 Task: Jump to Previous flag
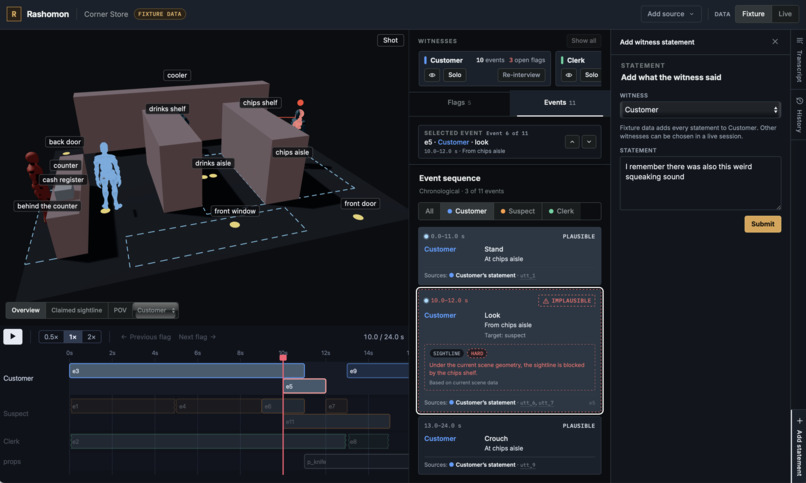[145, 337]
